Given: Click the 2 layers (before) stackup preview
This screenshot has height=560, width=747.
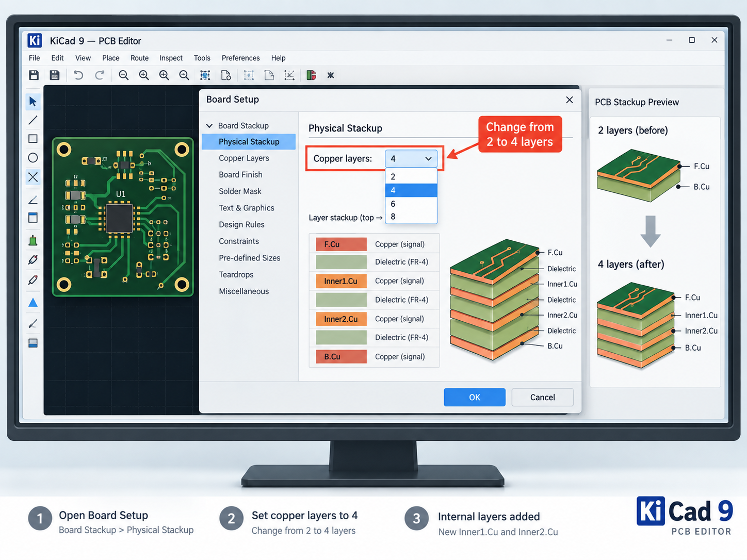Looking at the screenshot, I should (640, 175).
